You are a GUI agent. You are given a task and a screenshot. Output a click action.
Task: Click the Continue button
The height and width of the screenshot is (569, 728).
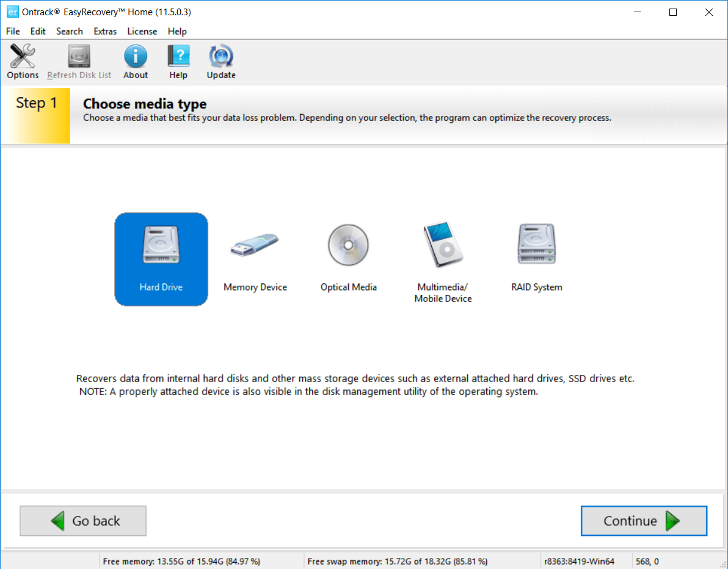click(643, 521)
